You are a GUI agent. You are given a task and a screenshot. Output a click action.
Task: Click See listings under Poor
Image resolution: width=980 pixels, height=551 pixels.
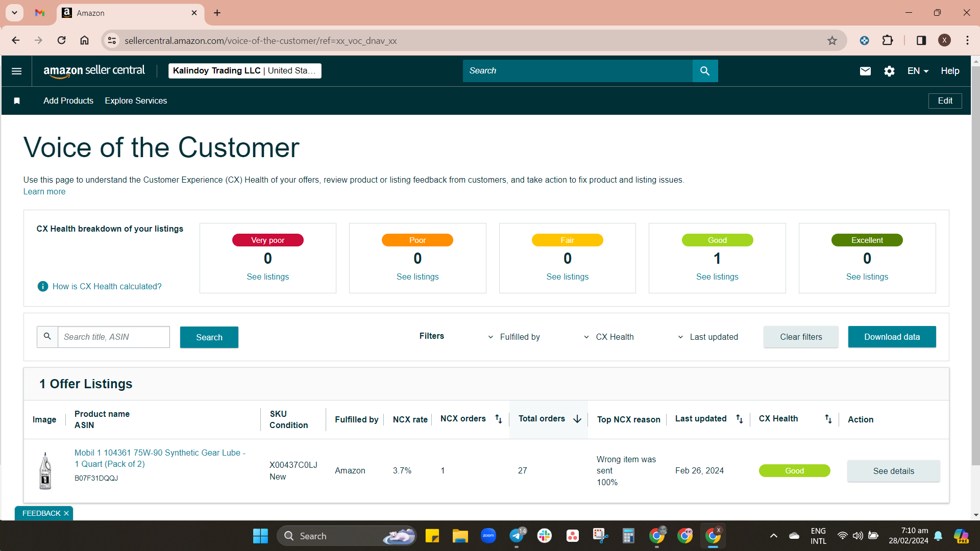click(418, 277)
